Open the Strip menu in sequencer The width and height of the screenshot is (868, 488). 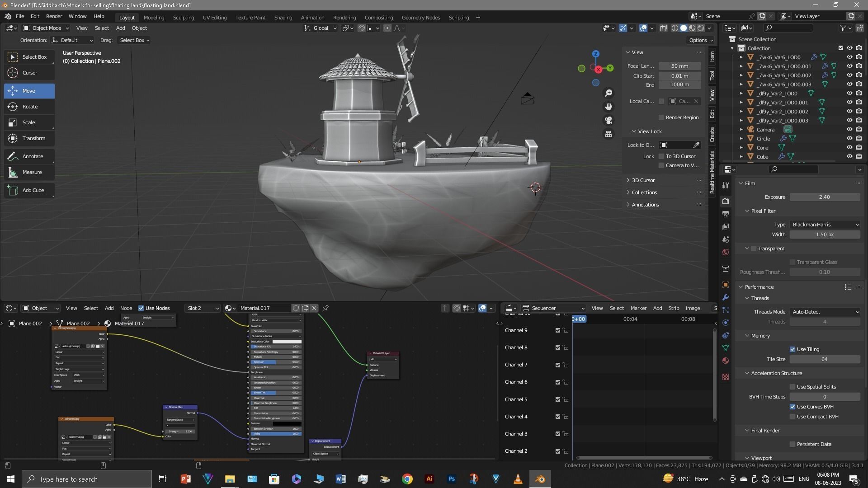[674, 308]
